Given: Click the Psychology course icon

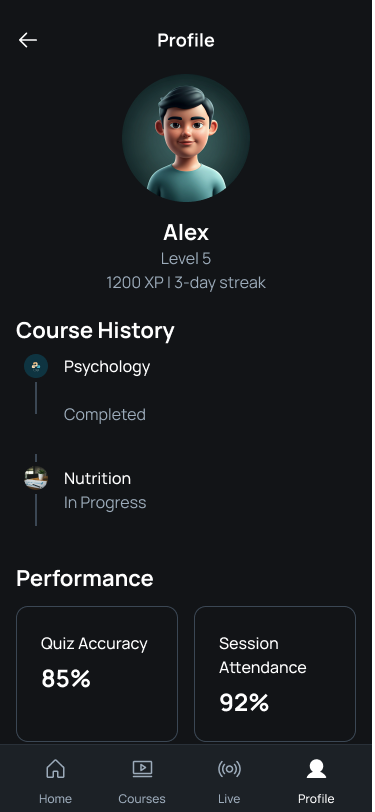Looking at the screenshot, I should click(36, 366).
